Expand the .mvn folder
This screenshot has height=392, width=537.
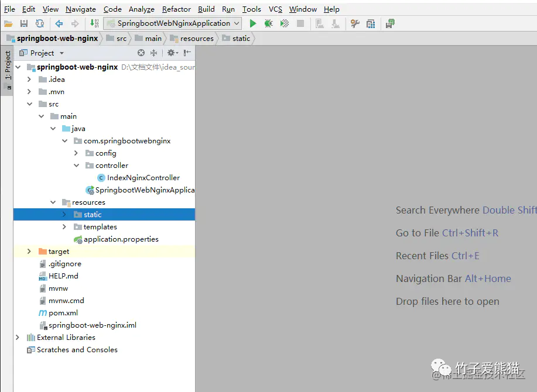29,92
